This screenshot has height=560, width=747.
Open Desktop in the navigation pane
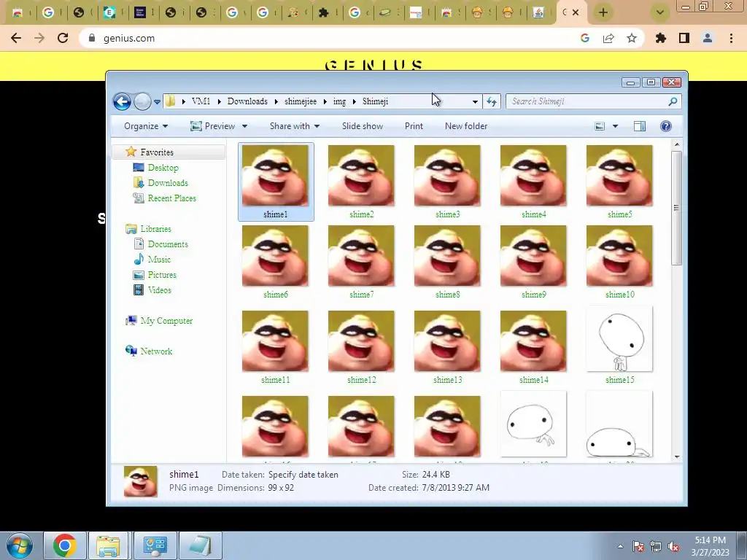pos(163,168)
